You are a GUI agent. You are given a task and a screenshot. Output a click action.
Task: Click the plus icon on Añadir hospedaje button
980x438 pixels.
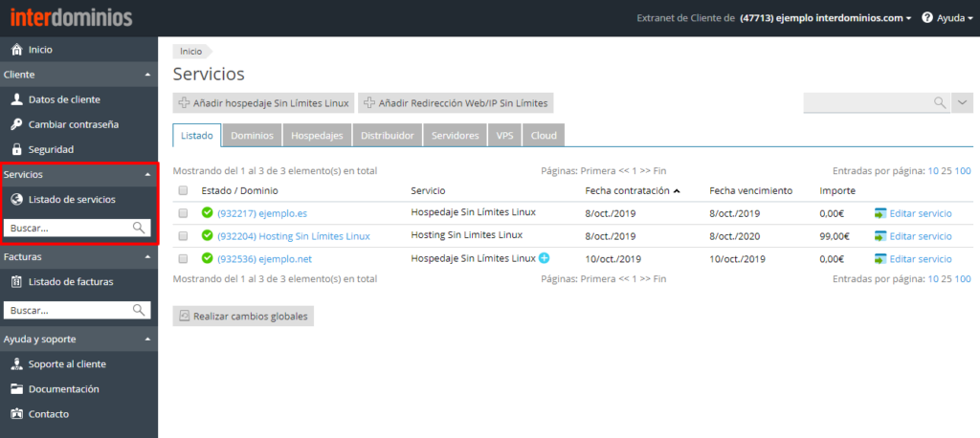click(184, 102)
